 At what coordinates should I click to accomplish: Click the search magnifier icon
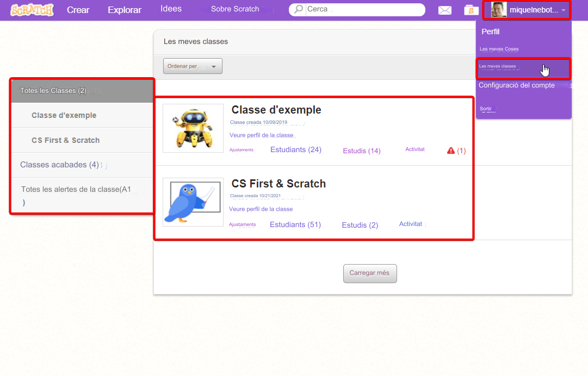tap(298, 10)
